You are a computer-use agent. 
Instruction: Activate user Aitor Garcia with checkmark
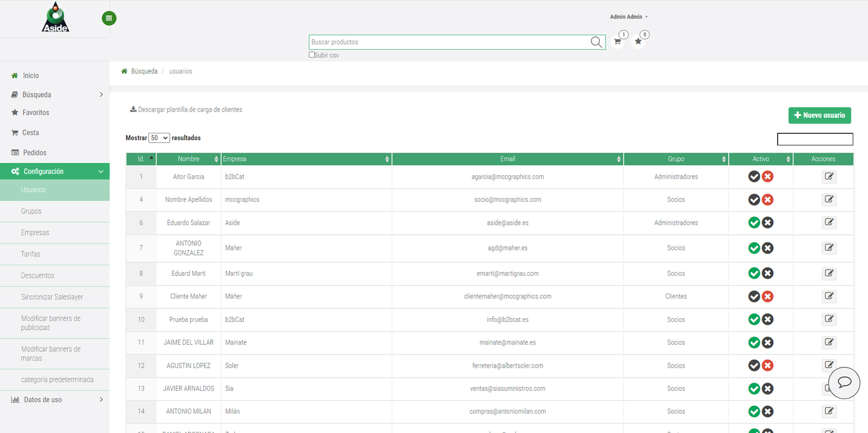coord(754,177)
